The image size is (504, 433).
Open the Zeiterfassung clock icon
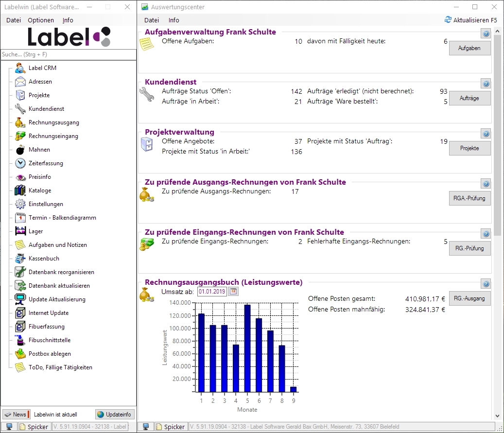pyautogui.click(x=20, y=163)
